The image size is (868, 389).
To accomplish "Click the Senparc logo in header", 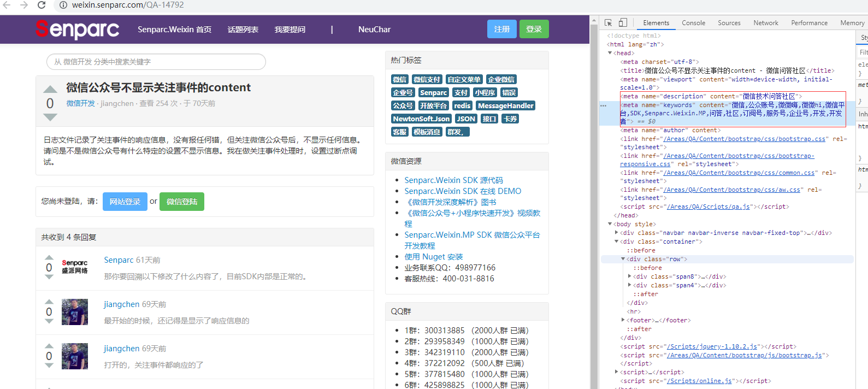I will click(77, 29).
